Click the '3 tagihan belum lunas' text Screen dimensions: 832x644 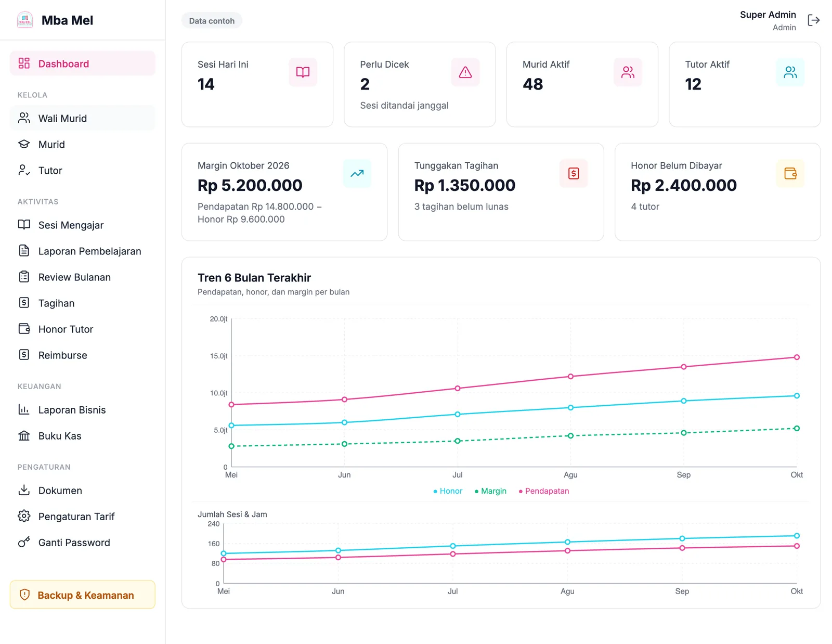pos(461,207)
